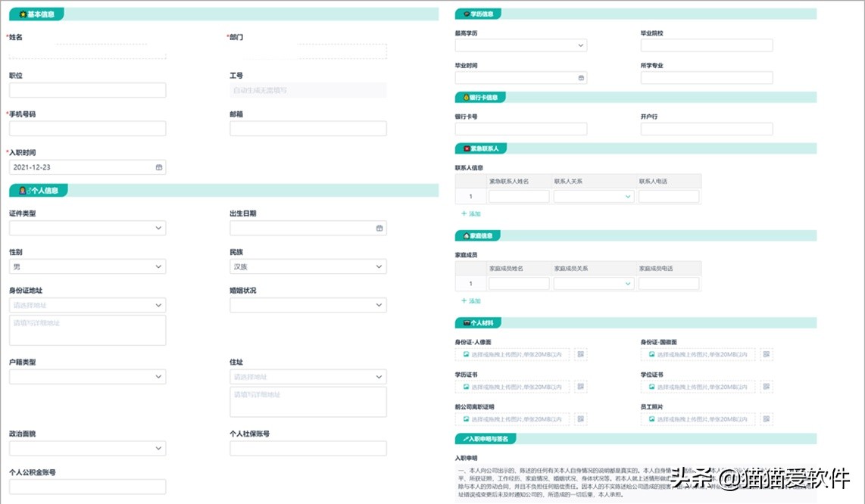Open calendar icon in 出生日期 field
Screen dimensions: 865x504
click(x=379, y=228)
